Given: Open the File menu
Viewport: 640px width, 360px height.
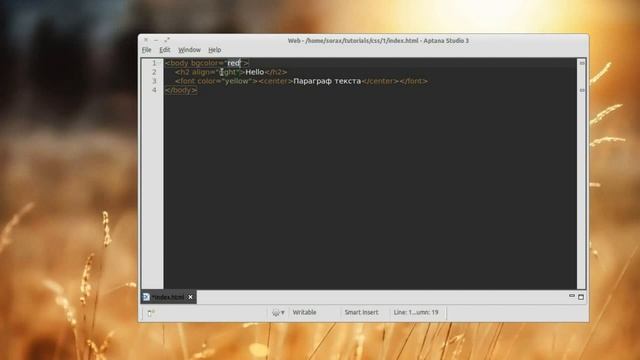Looking at the screenshot, I should [x=147, y=50].
